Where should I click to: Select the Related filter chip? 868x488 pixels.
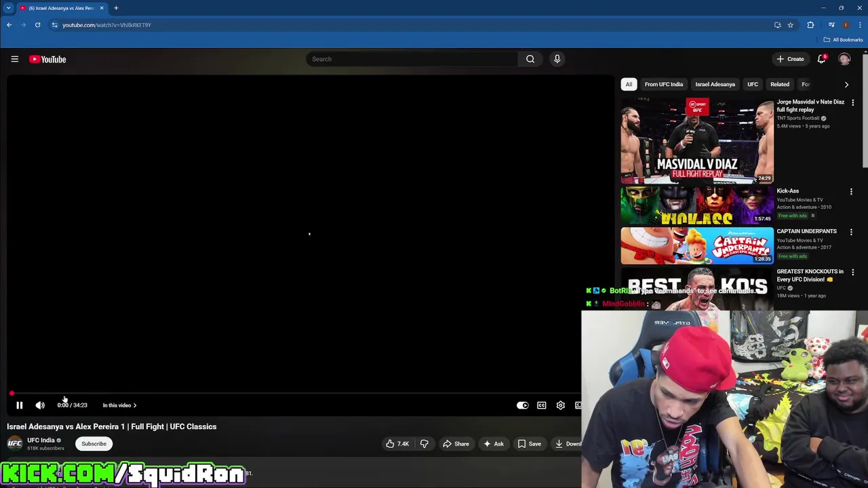pos(779,85)
